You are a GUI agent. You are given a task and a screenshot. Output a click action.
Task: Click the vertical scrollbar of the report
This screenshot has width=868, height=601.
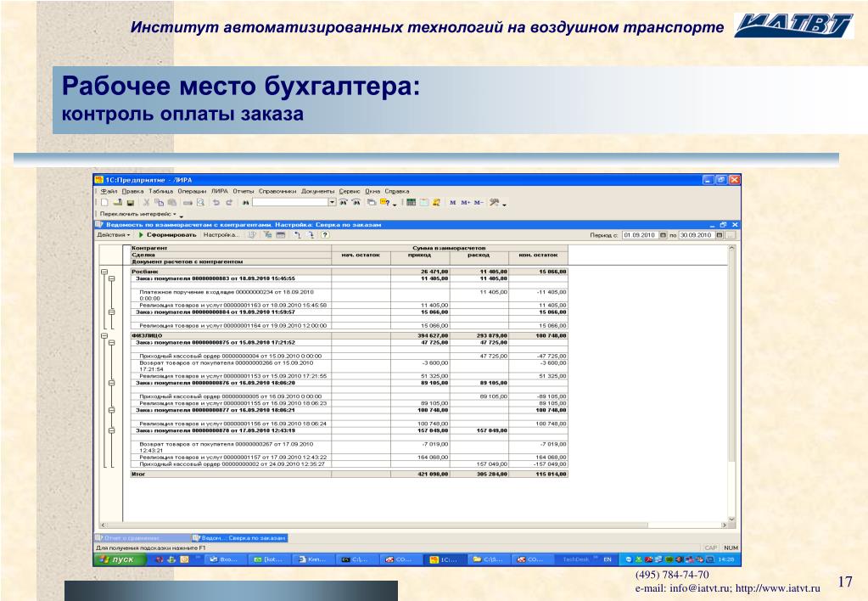[731, 384]
